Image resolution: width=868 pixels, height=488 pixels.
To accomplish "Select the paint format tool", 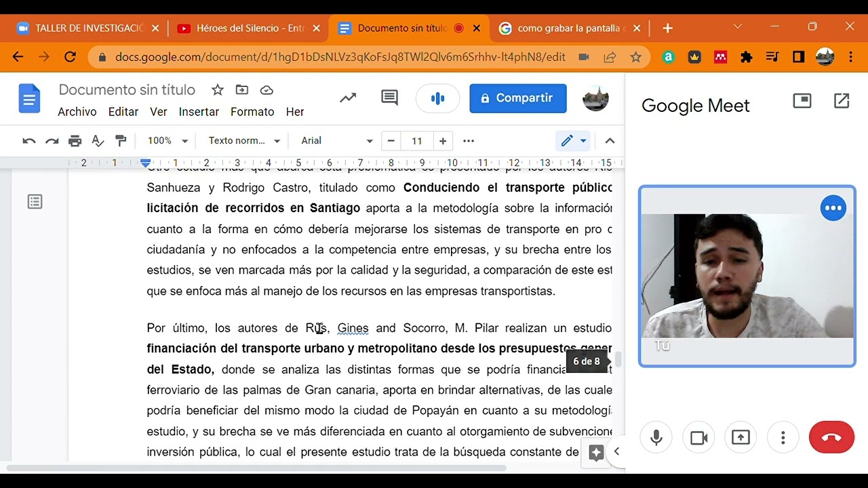I will [121, 141].
